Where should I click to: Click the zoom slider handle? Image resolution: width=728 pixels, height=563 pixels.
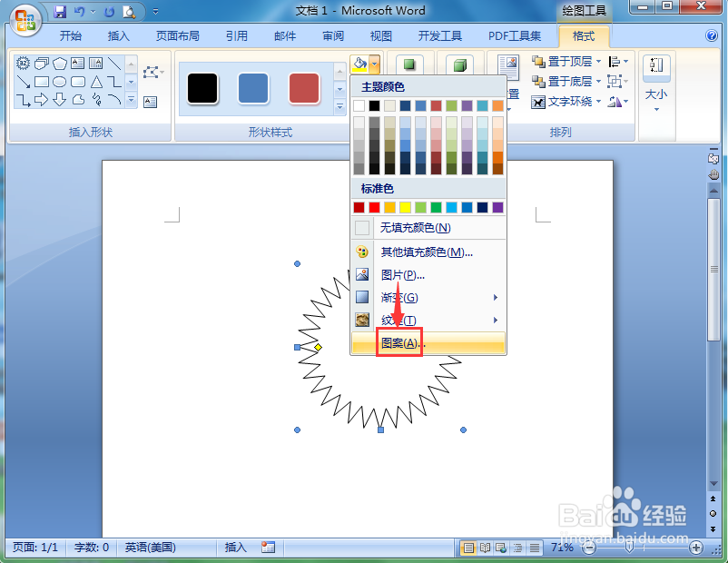629,548
